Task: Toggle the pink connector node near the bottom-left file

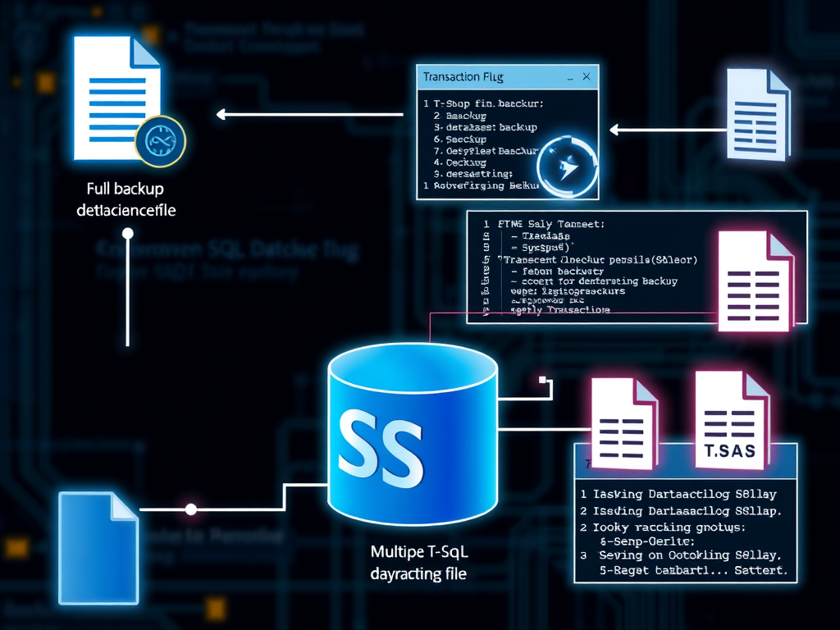Action: pos(190,509)
